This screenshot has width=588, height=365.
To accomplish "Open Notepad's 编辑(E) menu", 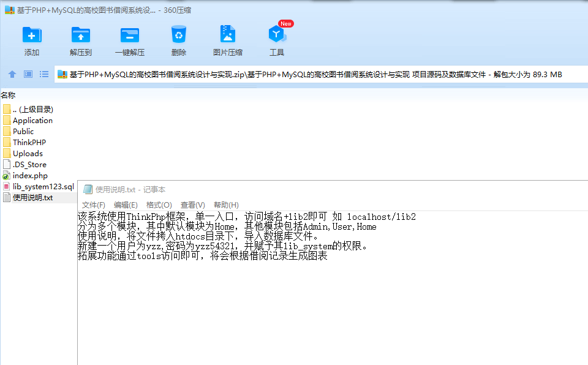I will click(126, 205).
